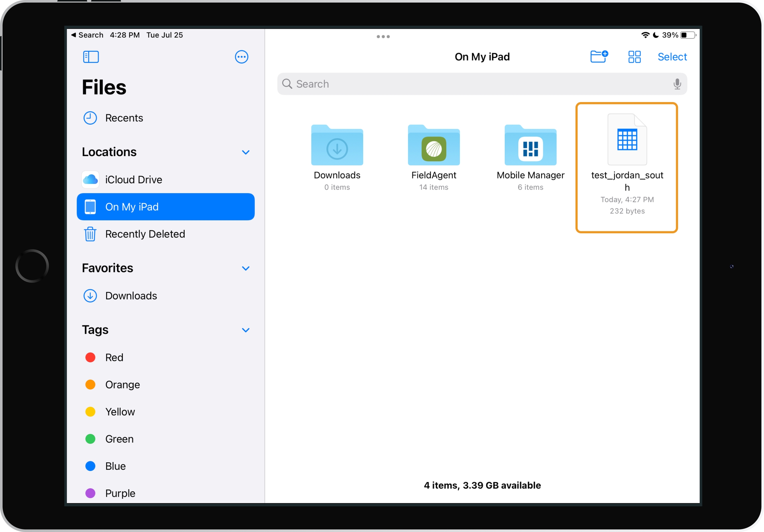This screenshot has height=532, width=764.
Task: Open the sidebar ellipsis more menu
Action: pyautogui.click(x=241, y=57)
